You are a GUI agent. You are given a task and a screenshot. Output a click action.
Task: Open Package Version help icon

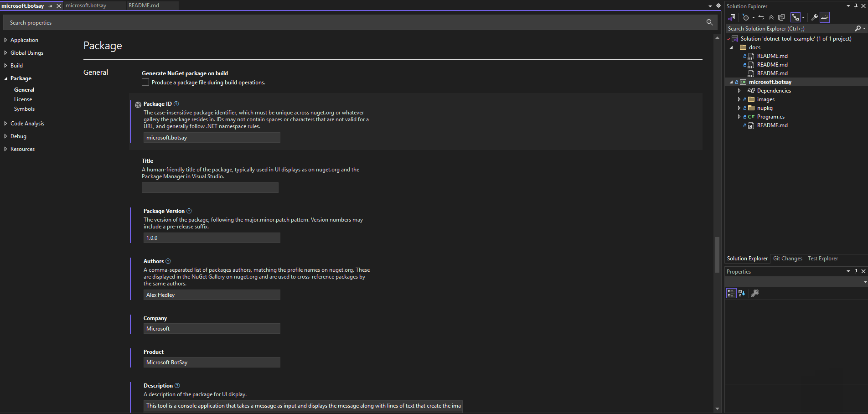pos(189,211)
